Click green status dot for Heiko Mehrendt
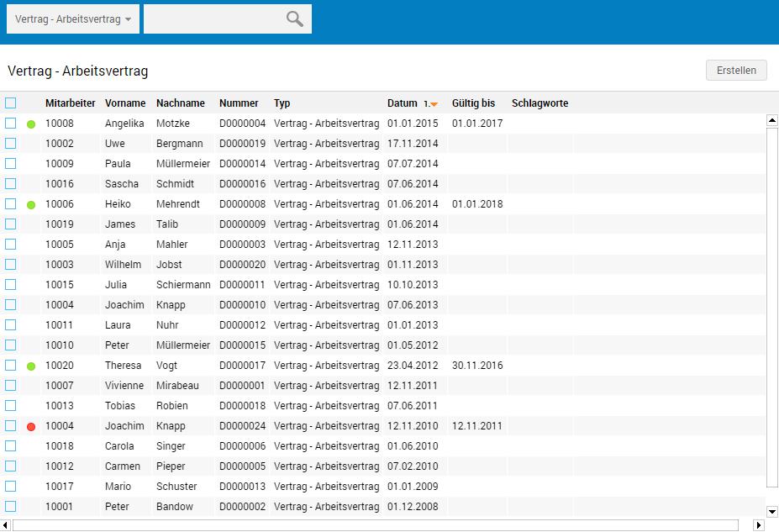 (31, 205)
